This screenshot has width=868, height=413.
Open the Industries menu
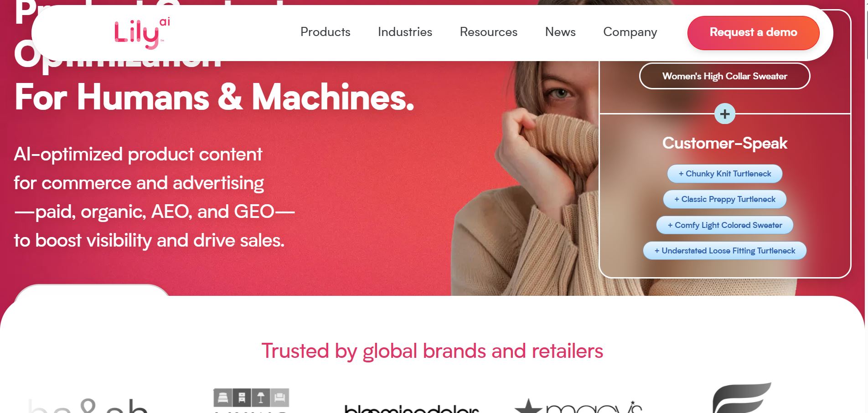(405, 32)
